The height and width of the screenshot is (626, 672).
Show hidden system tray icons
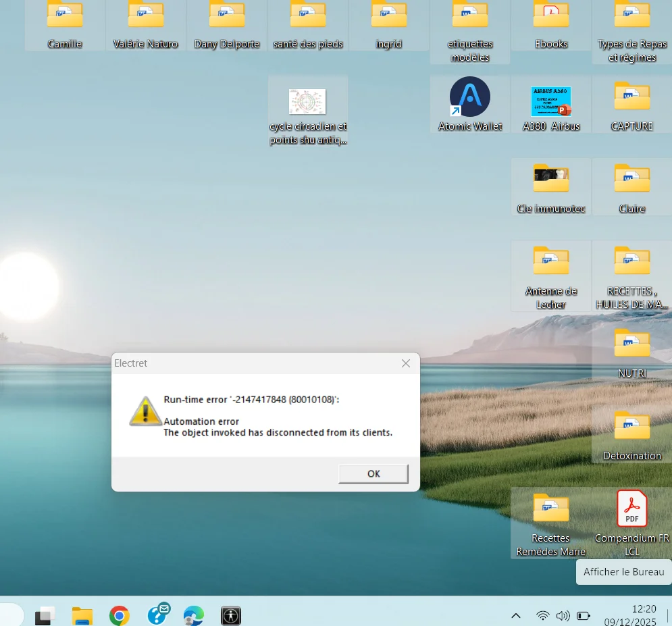(x=516, y=615)
